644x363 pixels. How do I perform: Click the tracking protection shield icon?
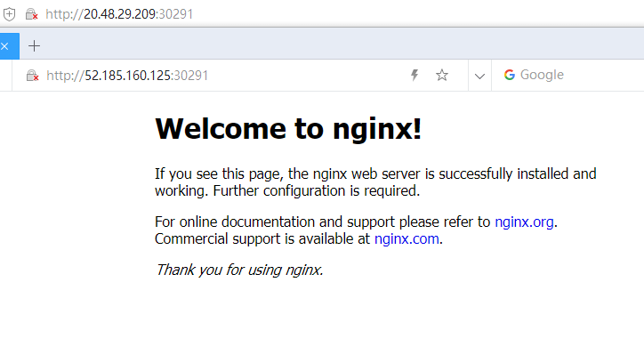tap(10, 14)
